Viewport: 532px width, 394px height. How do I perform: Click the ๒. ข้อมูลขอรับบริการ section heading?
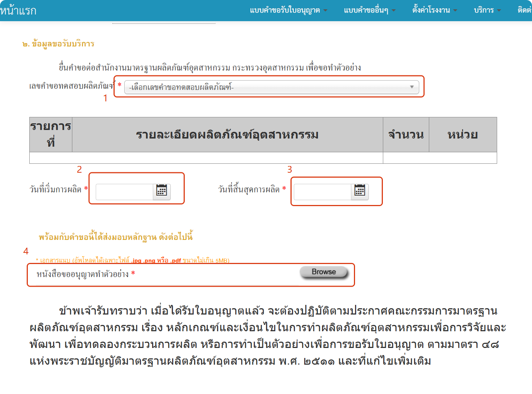click(x=58, y=44)
